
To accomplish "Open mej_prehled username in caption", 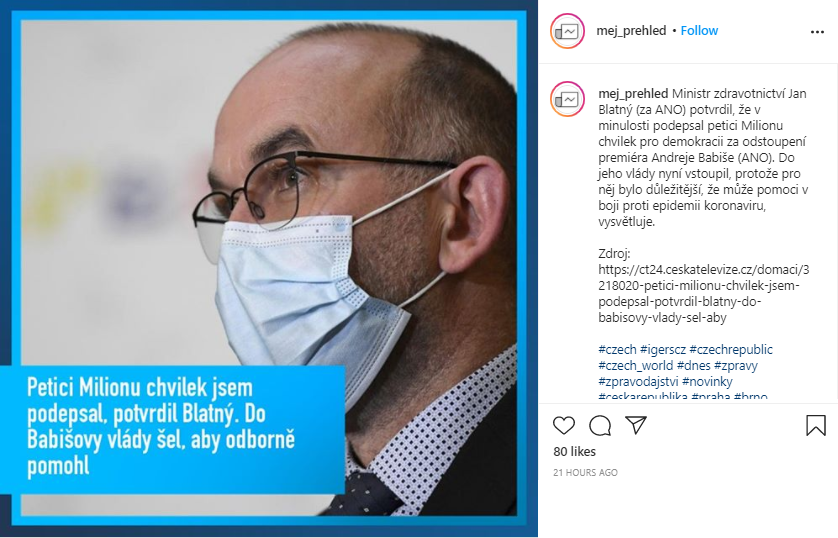I will pos(633,93).
